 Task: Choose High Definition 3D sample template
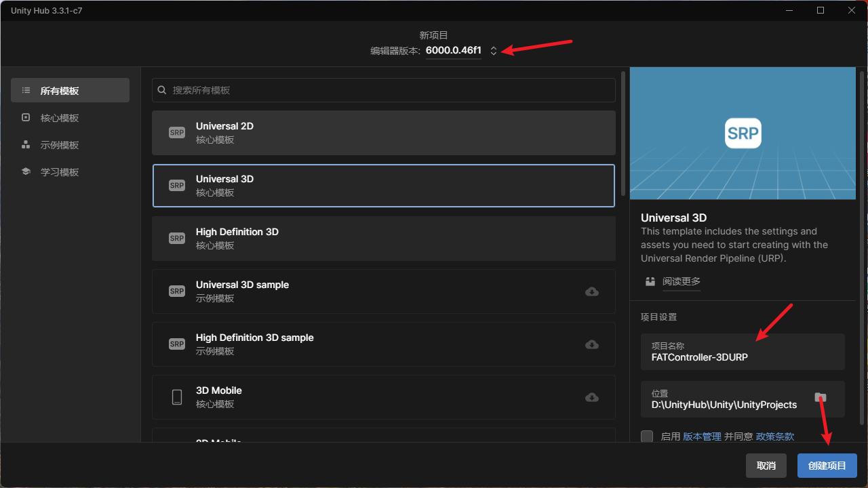pos(384,344)
